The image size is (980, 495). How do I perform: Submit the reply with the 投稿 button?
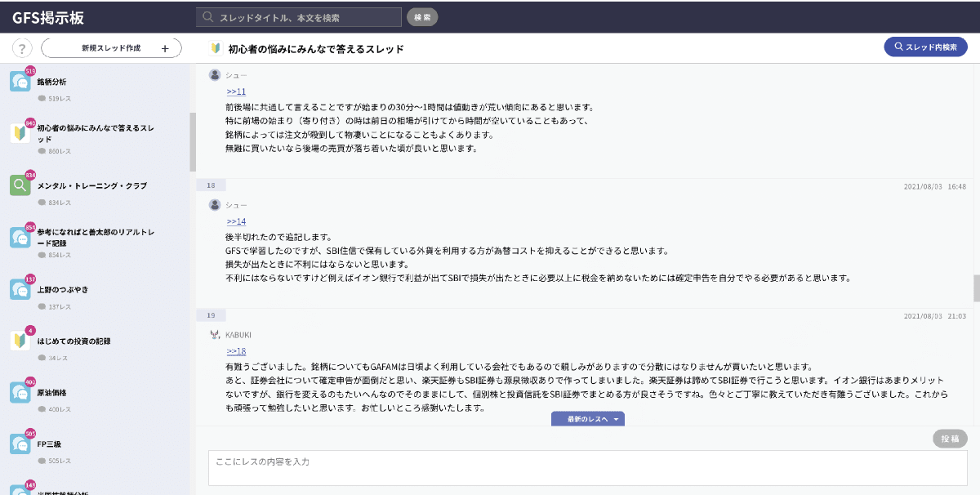(950, 439)
